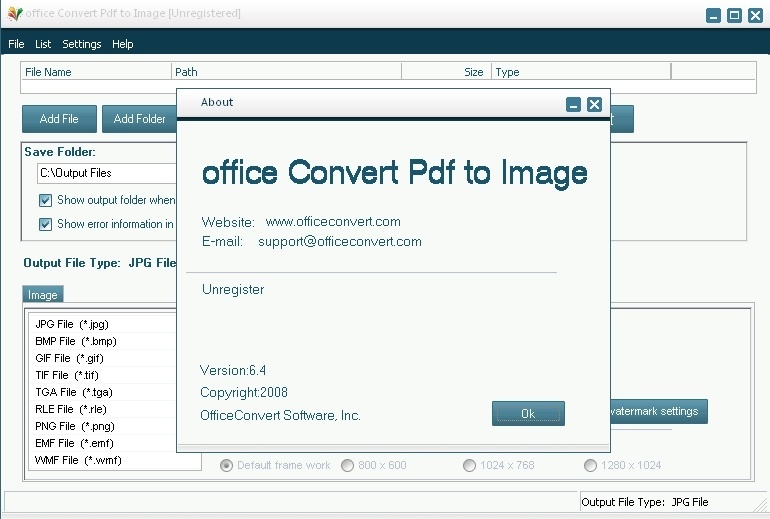The width and height of the screenshot is (770, 519).
Task: Minimize the About dialog
Action: pos(573,105)
